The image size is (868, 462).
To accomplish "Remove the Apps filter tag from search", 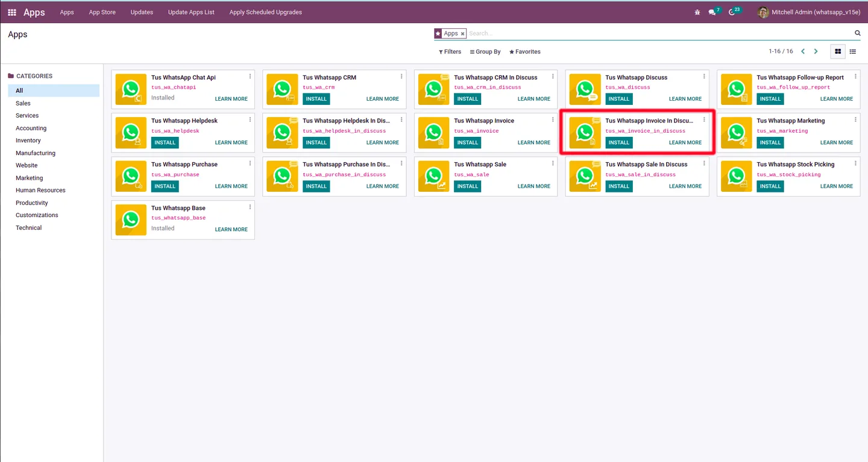I will 462,34.
